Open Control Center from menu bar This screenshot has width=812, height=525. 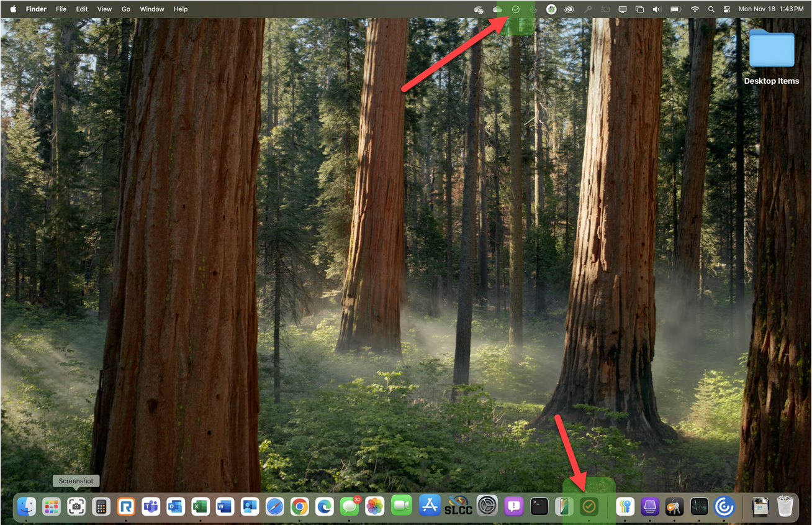(726, 9)
